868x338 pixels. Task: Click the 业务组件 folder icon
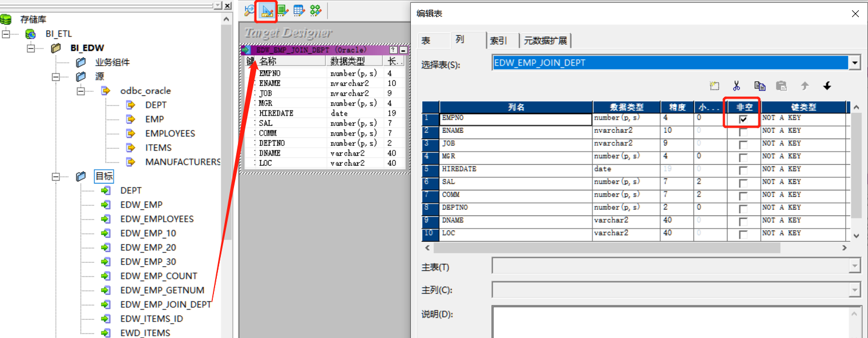(81, 62)
